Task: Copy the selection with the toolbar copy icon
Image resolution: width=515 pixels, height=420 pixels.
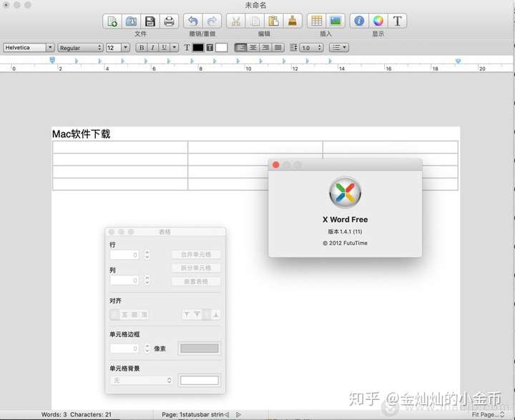Action: (255, 21)
